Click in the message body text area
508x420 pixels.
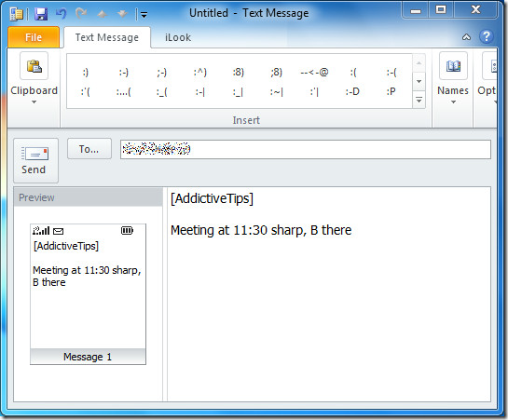(329, 293)
